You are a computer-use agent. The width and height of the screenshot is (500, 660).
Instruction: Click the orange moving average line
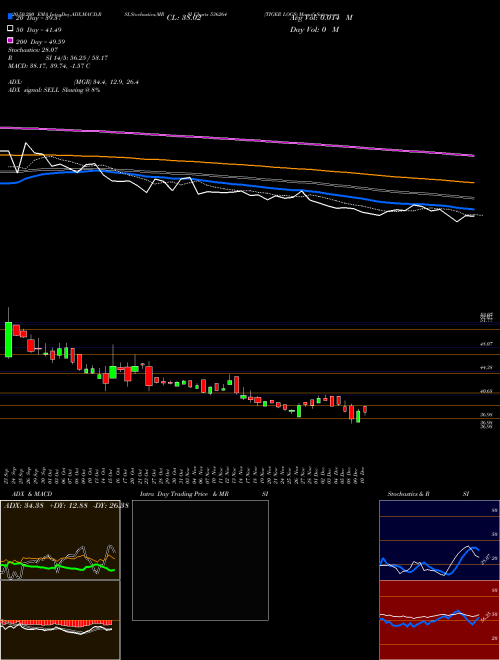(236, 163)
